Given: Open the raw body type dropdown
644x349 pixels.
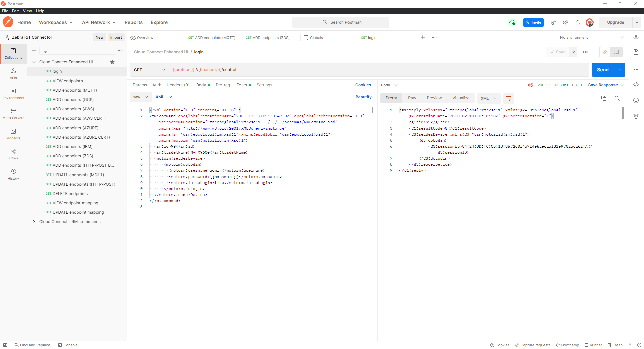Looking at the screenshot, I should pos(141,97).
